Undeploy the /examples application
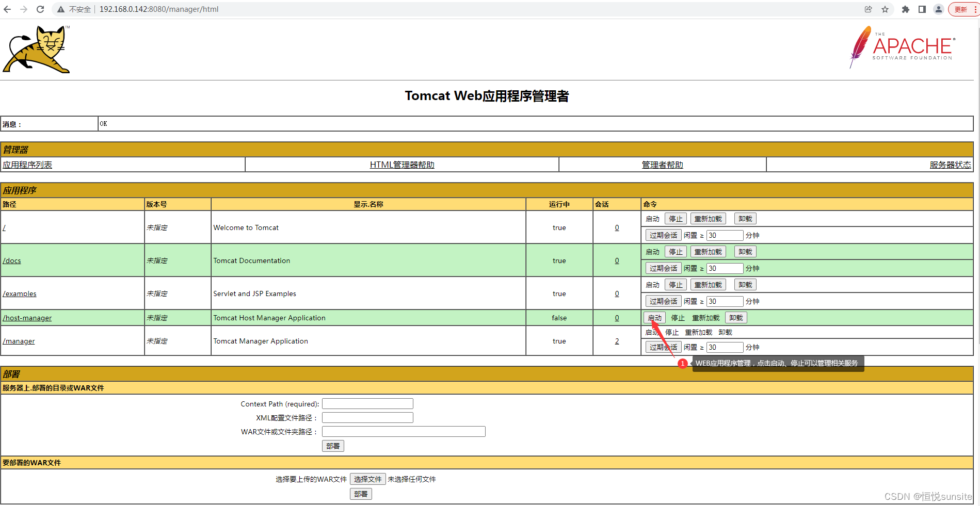Image resolution: width=980 pixels, height=506 pixels. tap(745, 285)
